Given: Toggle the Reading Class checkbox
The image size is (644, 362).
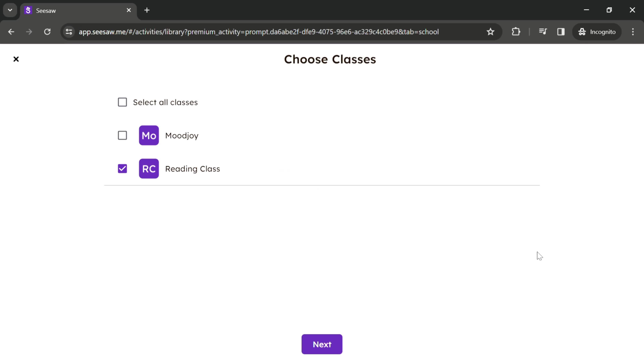Looking at the screenshot, I should point(123,168).
